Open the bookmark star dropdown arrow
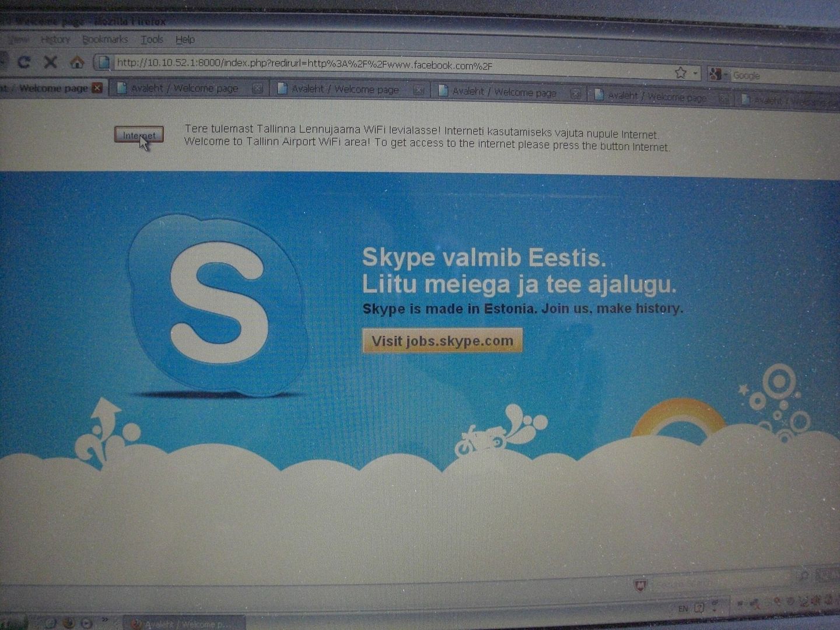This screenshot has width=840, height=630. (x=695, y=73)
